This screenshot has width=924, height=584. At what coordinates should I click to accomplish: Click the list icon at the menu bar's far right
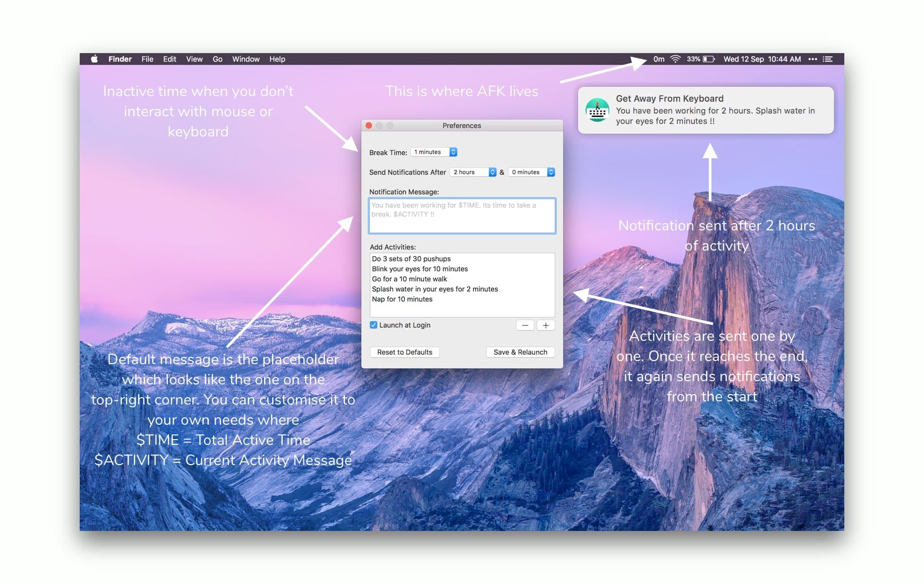tap(827, 59)
